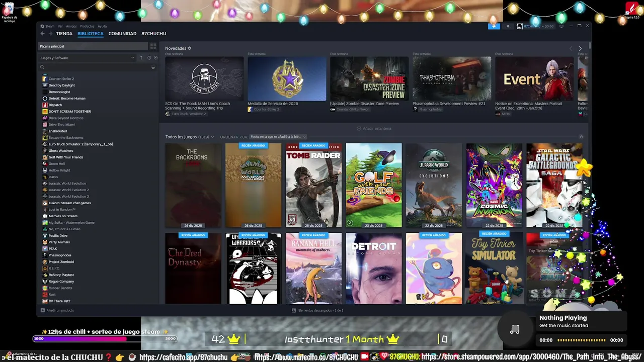Viewport: 644px width, 362px height.
Task: Open the Banana Hell game cover
Action: (313, 268)
